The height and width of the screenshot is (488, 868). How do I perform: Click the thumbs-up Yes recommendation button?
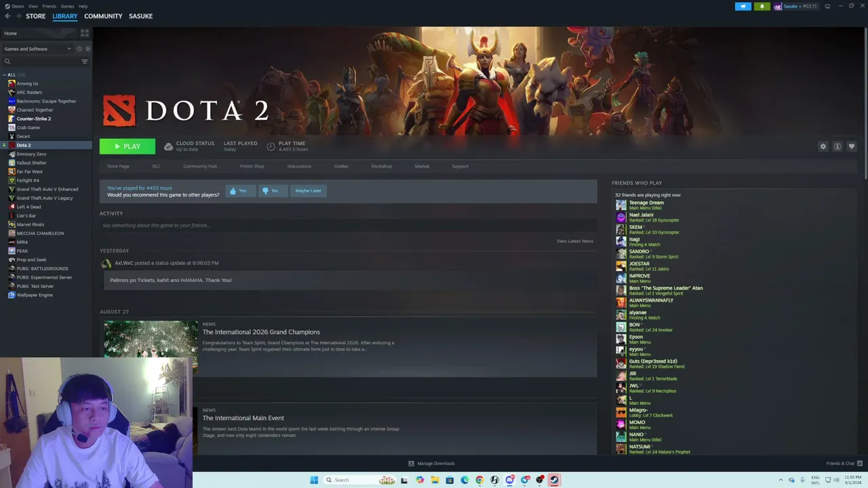click(239, 190)
